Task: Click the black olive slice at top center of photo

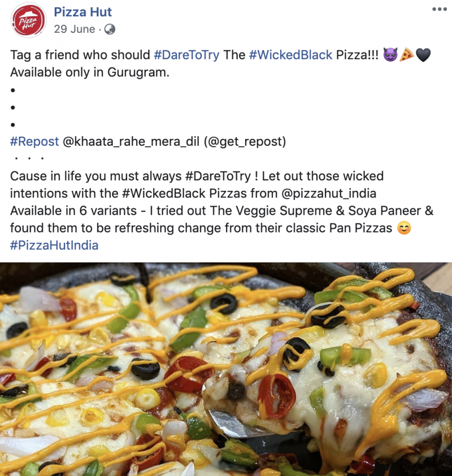Action: click(224, 303)
